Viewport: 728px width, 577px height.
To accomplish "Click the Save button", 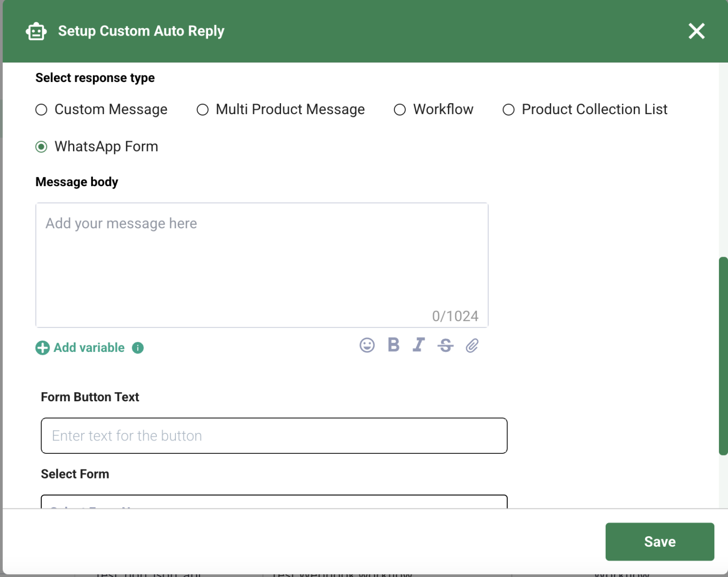I will (x=660, y=541).
